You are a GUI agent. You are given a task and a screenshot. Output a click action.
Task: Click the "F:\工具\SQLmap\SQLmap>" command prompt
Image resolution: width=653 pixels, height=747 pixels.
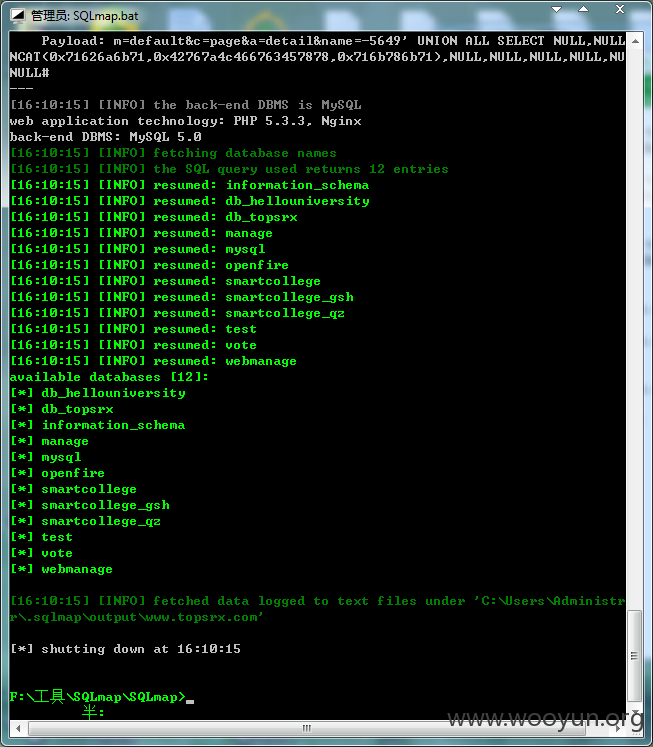tap(98, 697)
